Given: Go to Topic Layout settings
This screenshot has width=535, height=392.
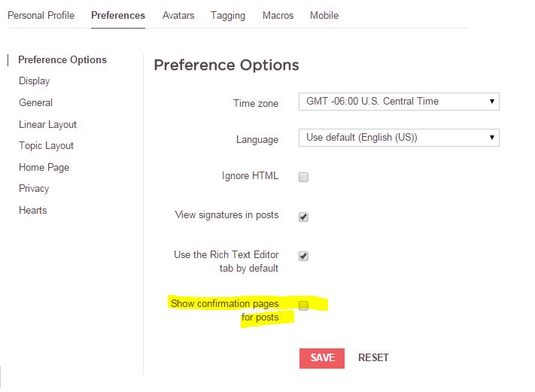Looking at the screenshot, I should (x=46, y=145).
